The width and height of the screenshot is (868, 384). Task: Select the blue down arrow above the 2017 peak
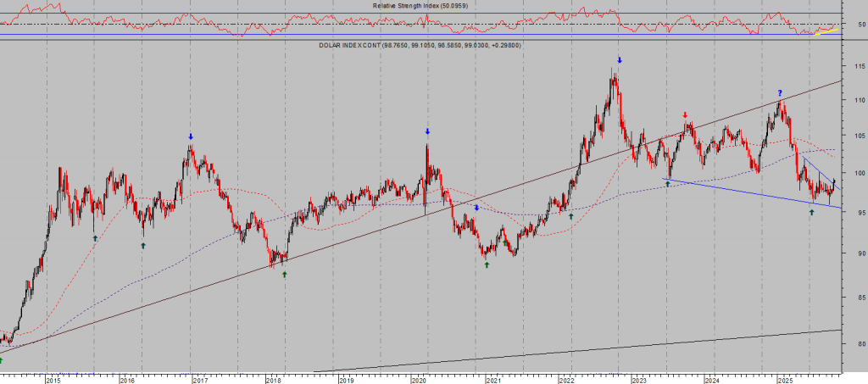tap(191, 136)
